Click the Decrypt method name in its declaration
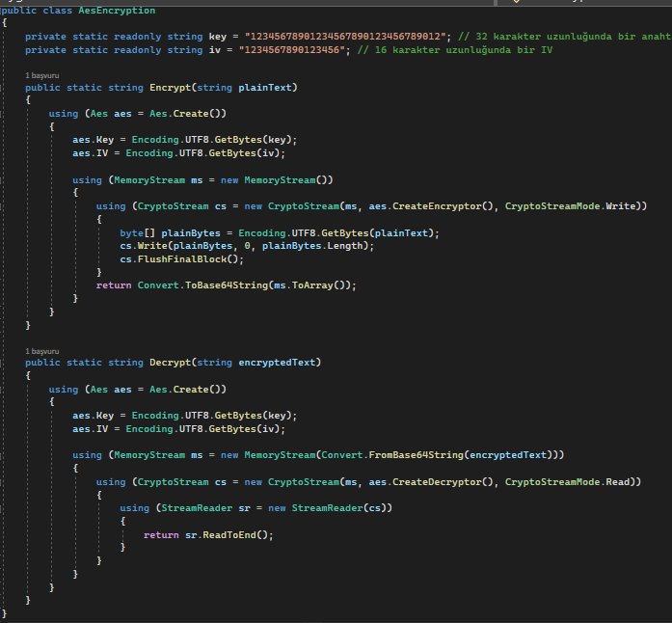 pos(170,363)
